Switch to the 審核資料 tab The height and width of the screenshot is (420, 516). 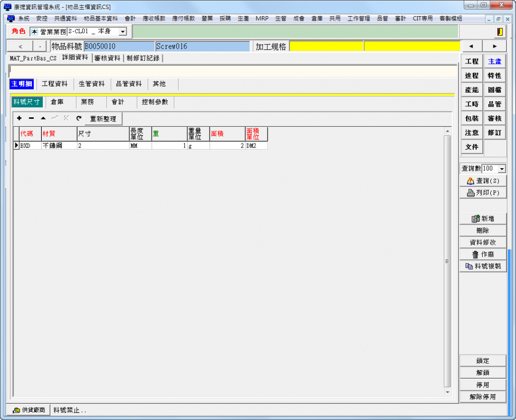point(107,58)
